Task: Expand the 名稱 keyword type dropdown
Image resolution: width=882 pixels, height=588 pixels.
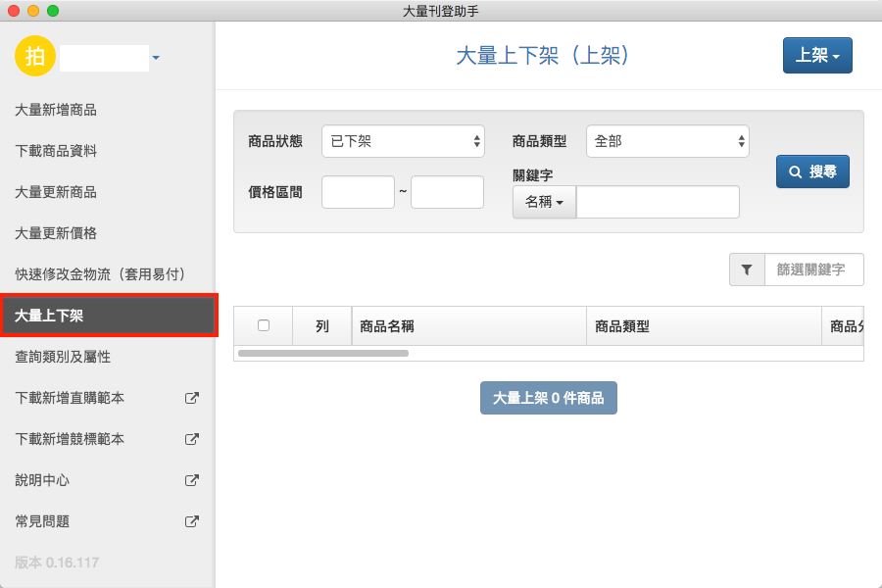Action: coord(544,202)
